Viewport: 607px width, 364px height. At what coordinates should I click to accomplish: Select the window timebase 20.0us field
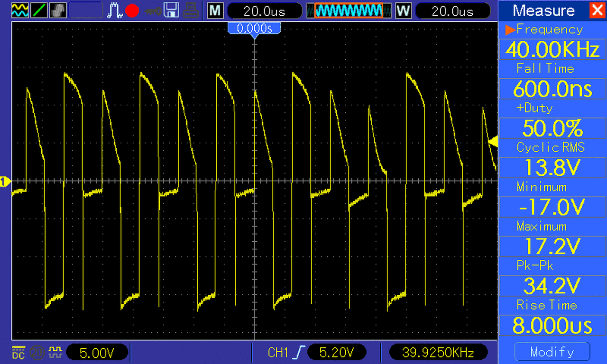tap(453, 11)
